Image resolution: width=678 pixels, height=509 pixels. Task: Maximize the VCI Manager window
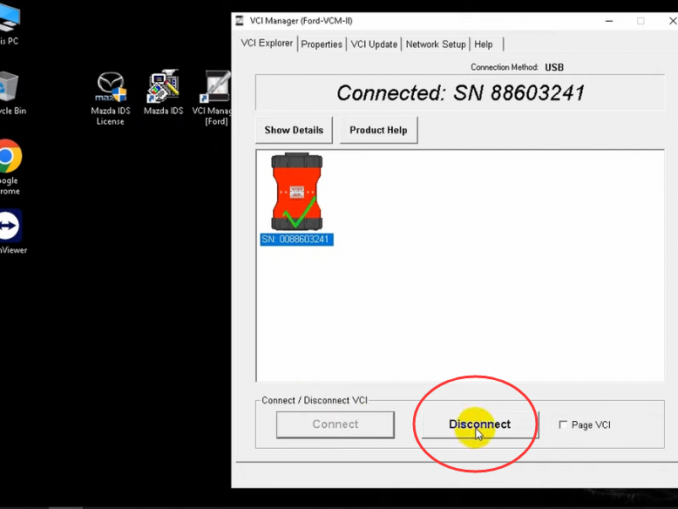641,21
